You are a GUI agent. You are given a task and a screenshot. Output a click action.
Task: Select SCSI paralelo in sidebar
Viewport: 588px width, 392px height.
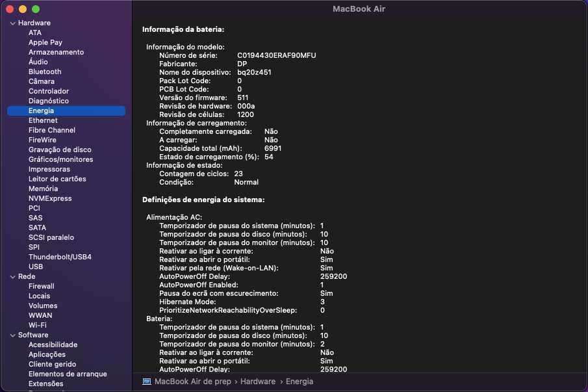51,237
